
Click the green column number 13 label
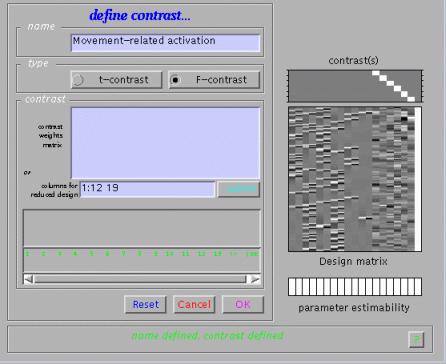[x=217, y=254]
